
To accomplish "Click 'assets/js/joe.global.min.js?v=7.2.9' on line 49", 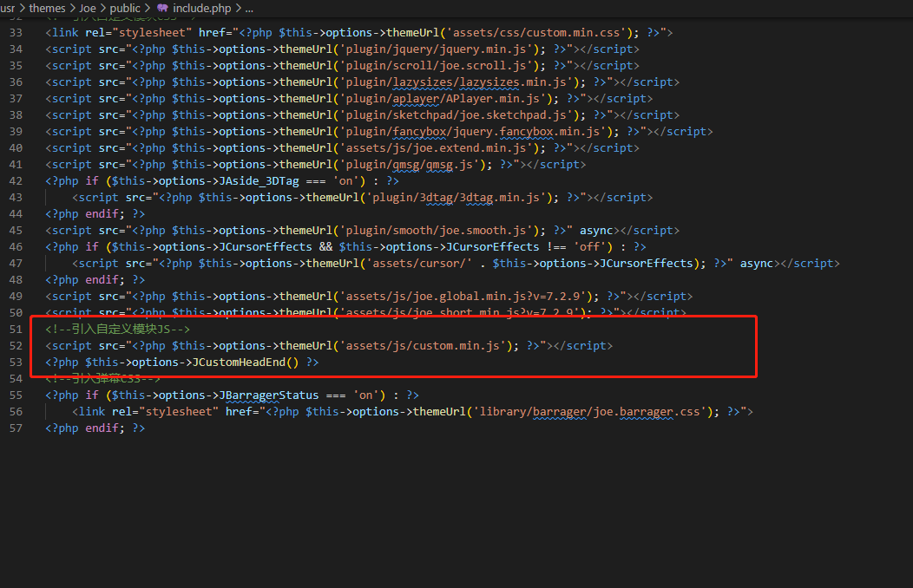I will [463, 296].
